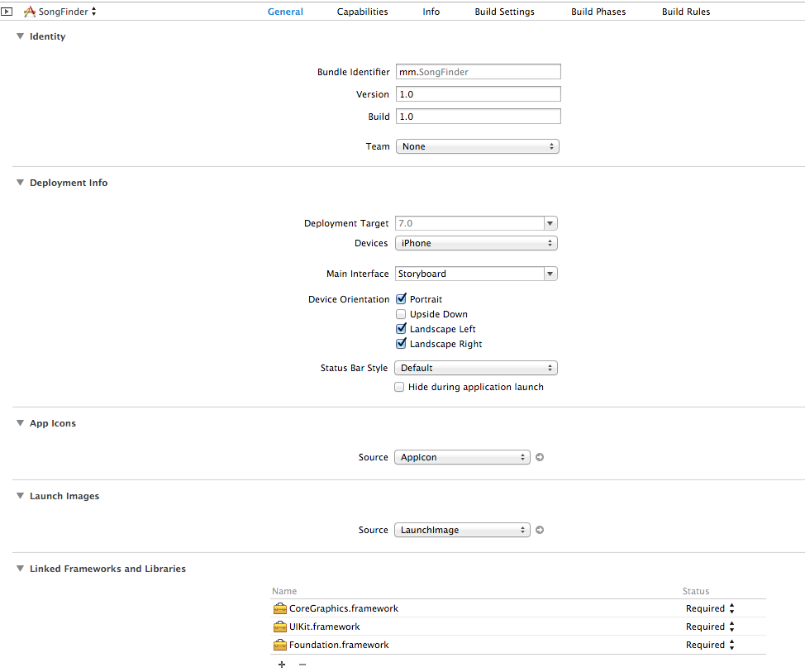
Task: Toggle the project navigator sidebar icon
Action: click(x=7, y=12)
